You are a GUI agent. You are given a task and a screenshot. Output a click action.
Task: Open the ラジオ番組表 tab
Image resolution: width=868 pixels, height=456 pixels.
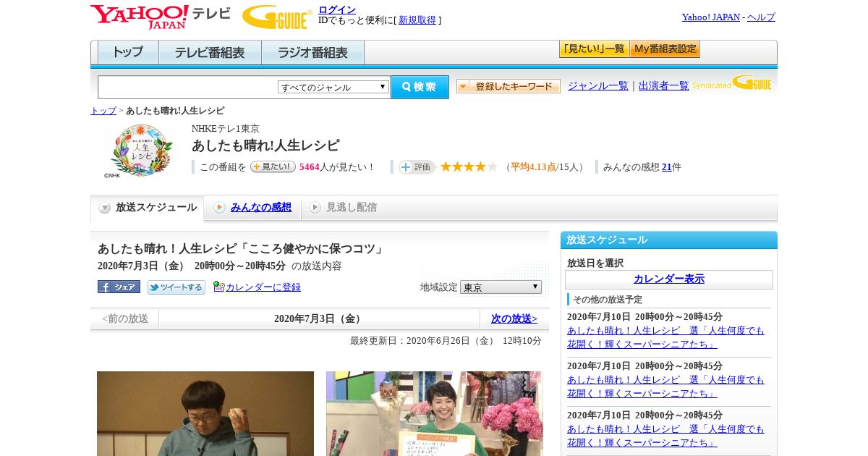[312, 53]
